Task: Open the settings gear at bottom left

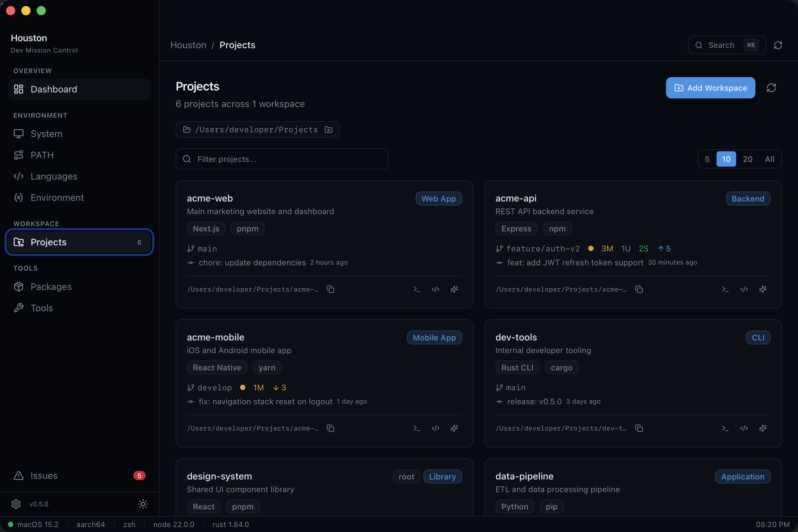Action: [x=16, y=504]
